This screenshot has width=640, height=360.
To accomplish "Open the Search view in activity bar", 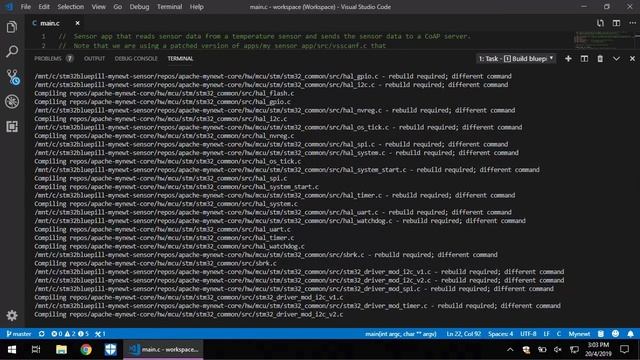I will tap(12, 51).
